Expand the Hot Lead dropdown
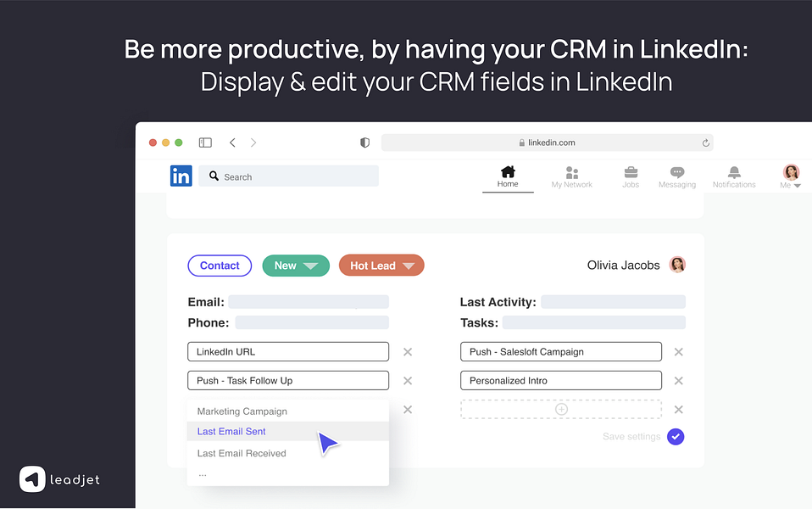Image resolution: width=812 pixels, height=509 pixels. 381,266
